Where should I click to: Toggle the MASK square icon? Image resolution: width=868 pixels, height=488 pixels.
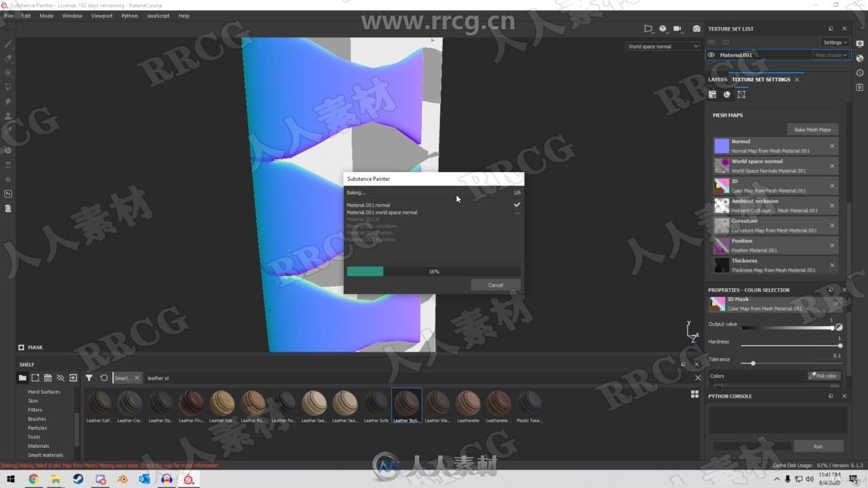pos(21,347)
